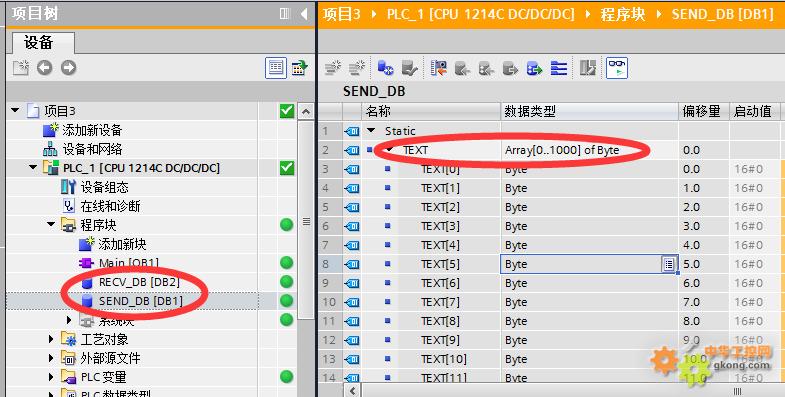Click the blue database with gear toolbar icon
The width and height of the screenshot is (785, 397).
pyautogui.click(x=385, y=68)
